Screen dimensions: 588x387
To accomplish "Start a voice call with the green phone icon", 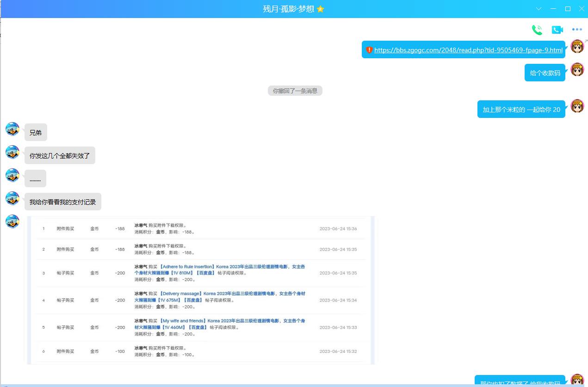I will [537, 30].
